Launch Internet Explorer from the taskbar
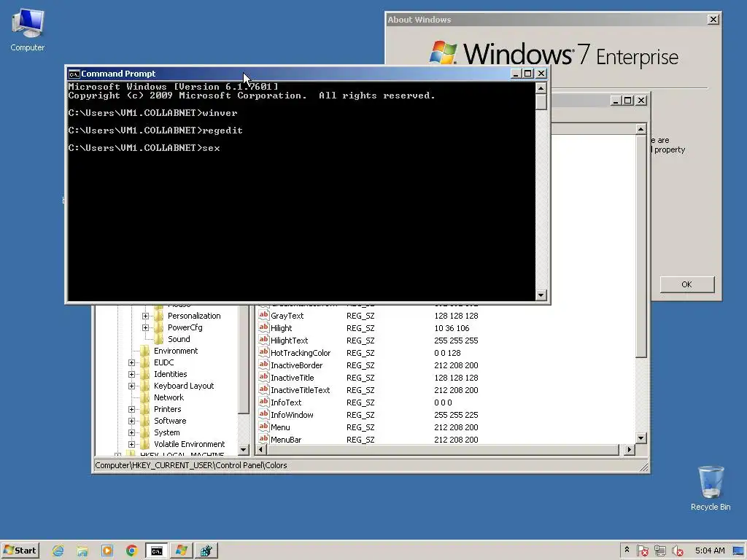Viewport: 747px width, 560px height. [58, 551]
